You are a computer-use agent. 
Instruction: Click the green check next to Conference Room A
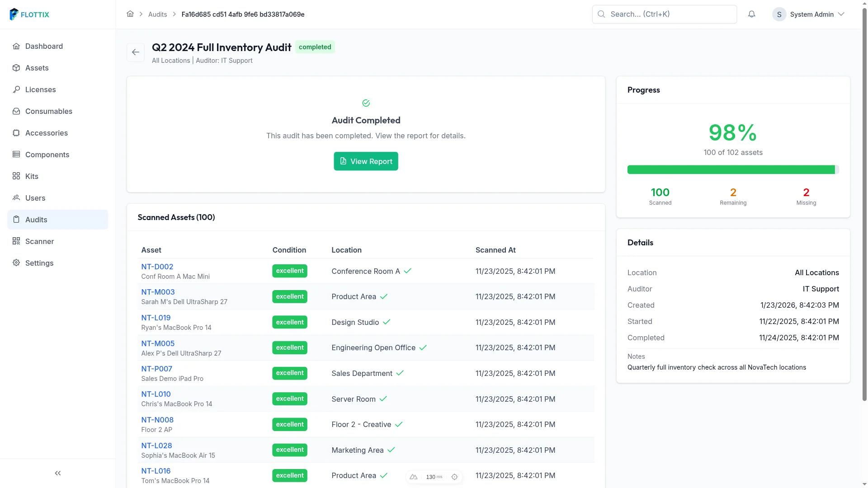pos(407,271)
